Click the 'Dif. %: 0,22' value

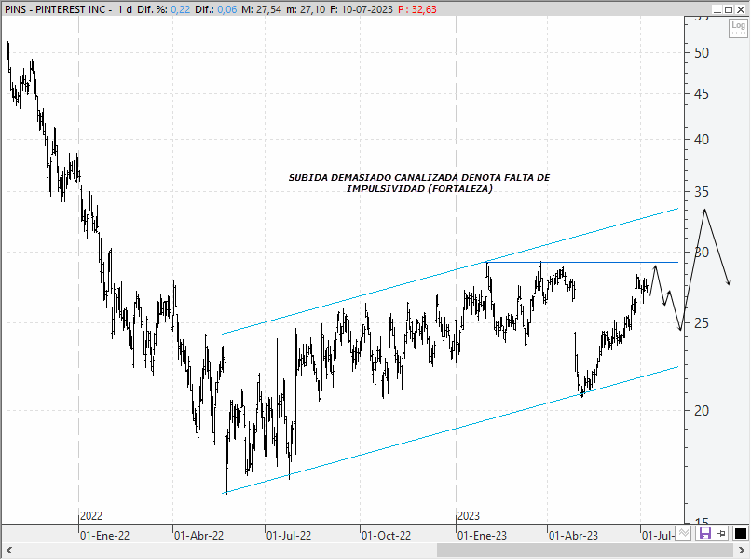tap(163, 9)
